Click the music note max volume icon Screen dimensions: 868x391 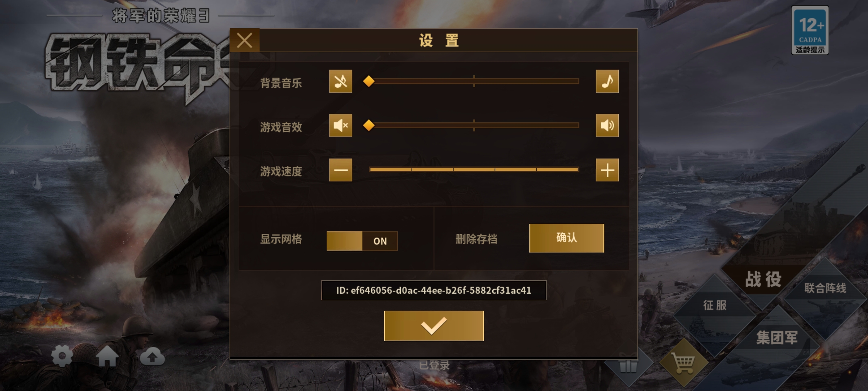point(607,81)
